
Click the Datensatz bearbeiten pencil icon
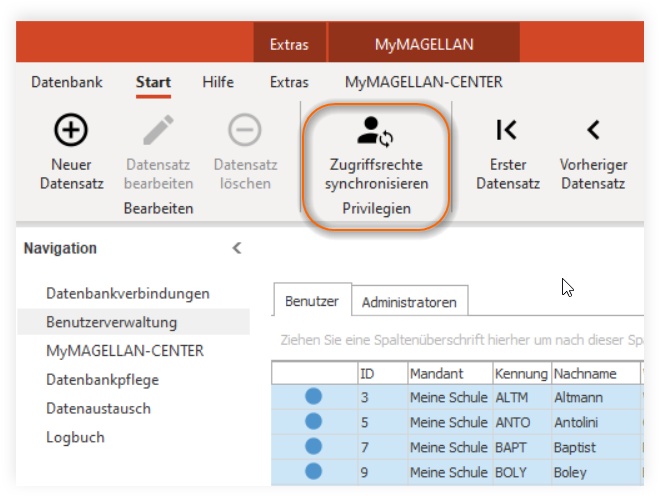click(x=158, y=130)
